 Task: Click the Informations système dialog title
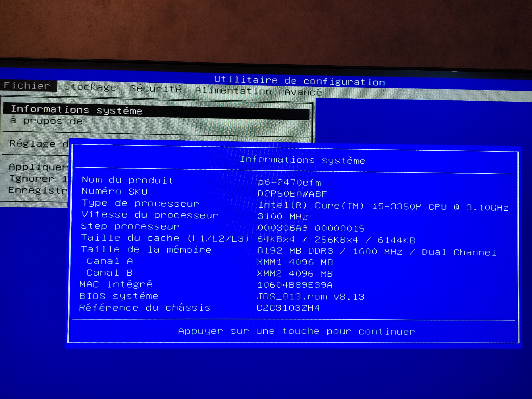point(302,160)
